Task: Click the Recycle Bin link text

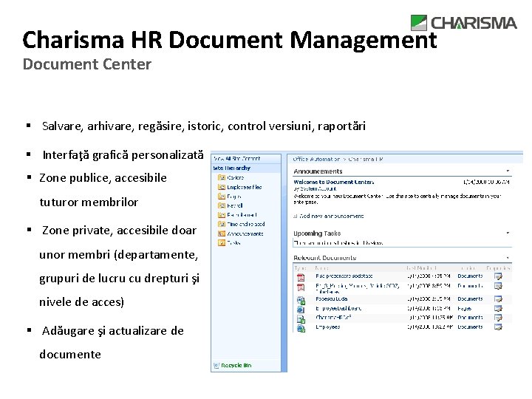Action: click(236, 366)
